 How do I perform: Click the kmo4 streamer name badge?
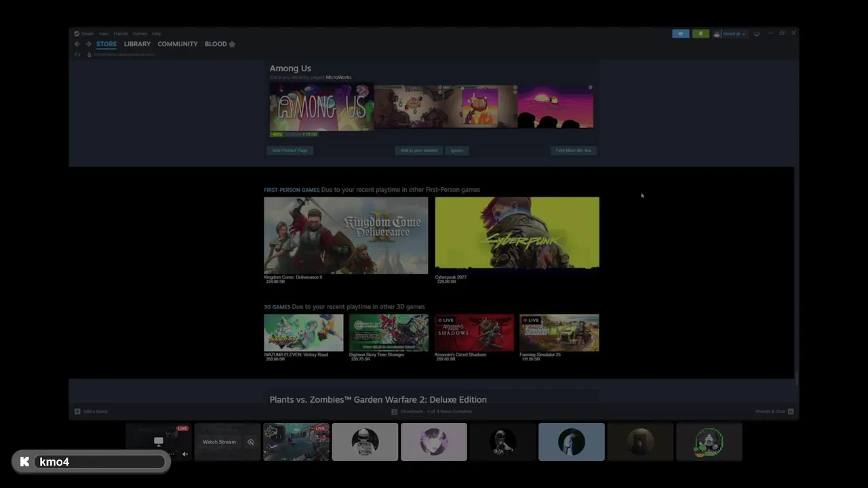[91, 462]
